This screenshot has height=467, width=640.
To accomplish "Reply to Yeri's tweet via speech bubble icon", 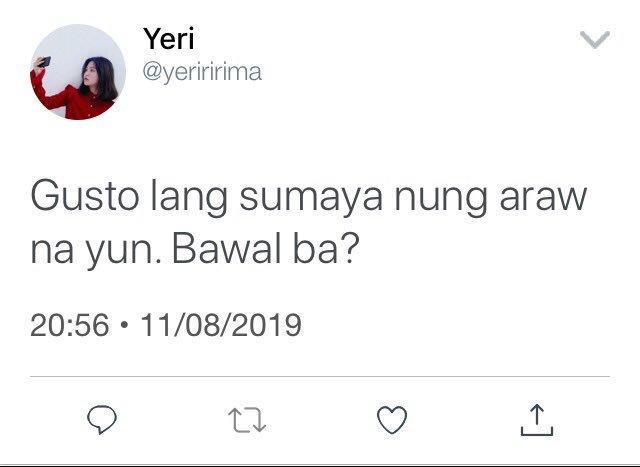I will click(x=102, y=419).
